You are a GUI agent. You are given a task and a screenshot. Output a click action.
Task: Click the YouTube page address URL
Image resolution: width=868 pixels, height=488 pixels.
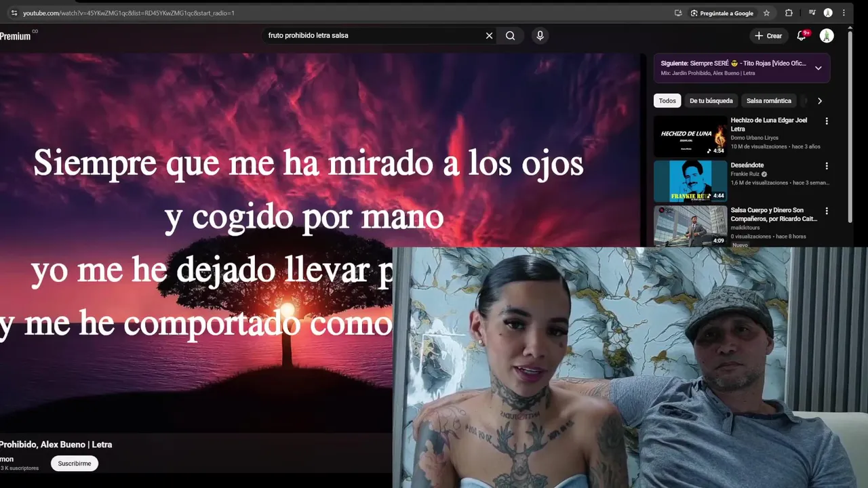tap(129, 13)
